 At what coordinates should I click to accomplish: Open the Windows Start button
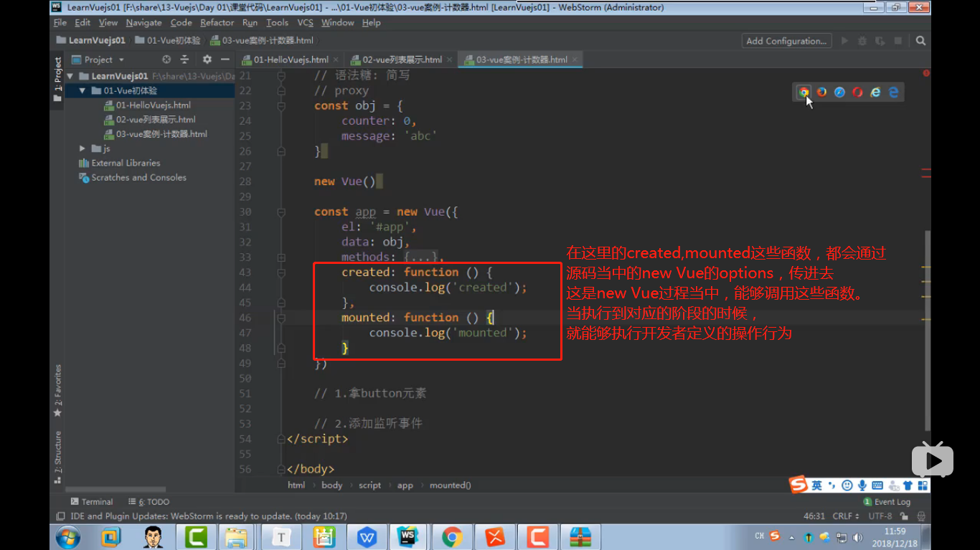click(68, 537)
